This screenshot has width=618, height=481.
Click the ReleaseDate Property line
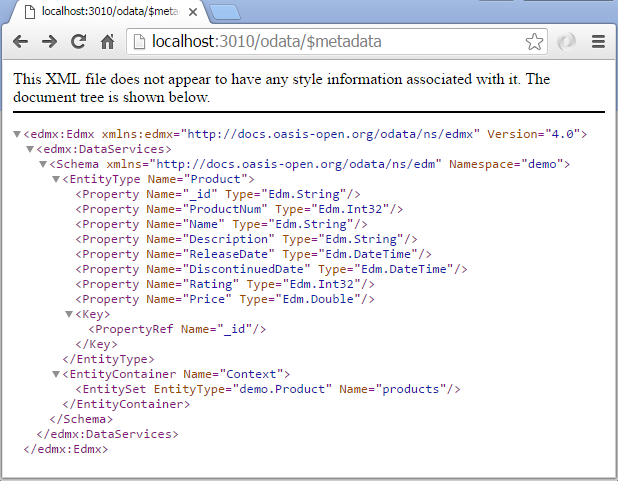(253, 254)
